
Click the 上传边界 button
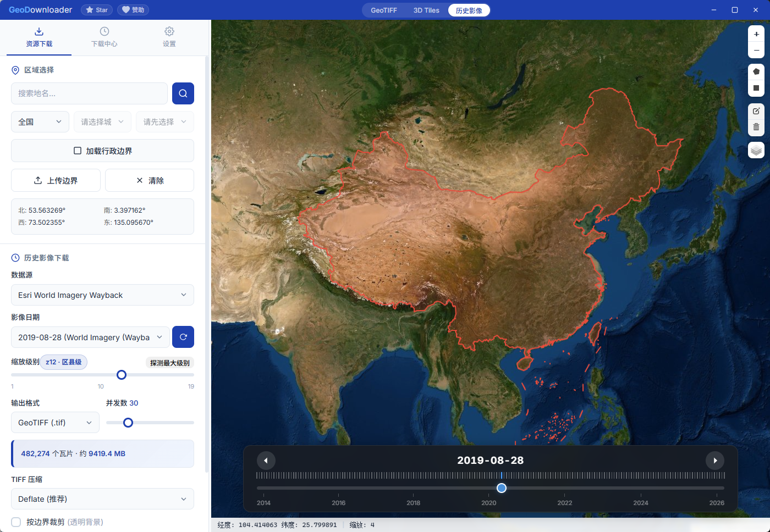56,180
